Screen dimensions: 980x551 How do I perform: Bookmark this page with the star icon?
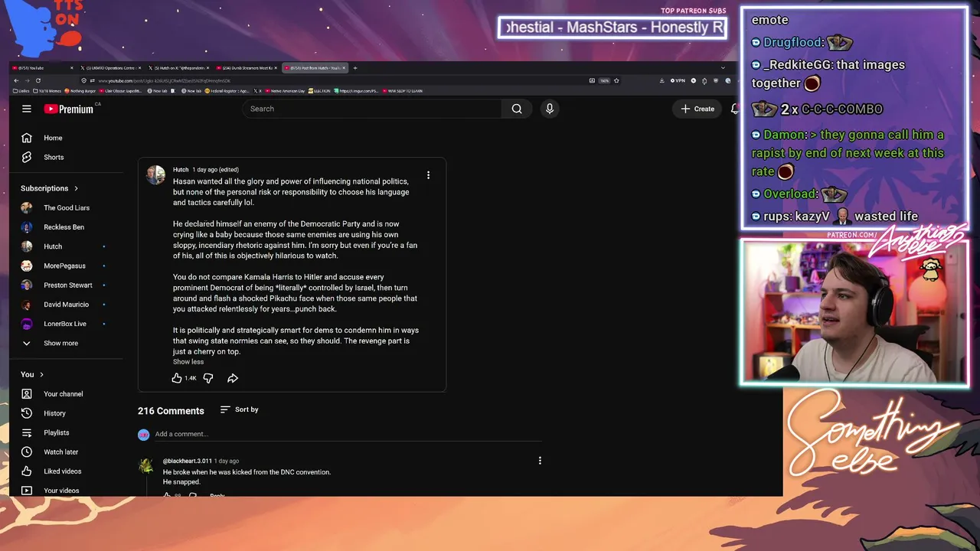point(616,80)
